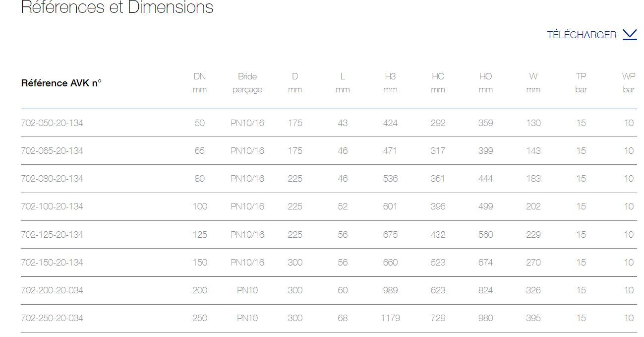Click the download arrow icon
644x337 pixels.
point(629,35)
